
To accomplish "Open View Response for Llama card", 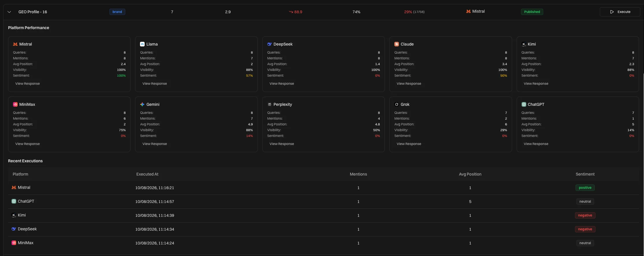I will (155, 84).
